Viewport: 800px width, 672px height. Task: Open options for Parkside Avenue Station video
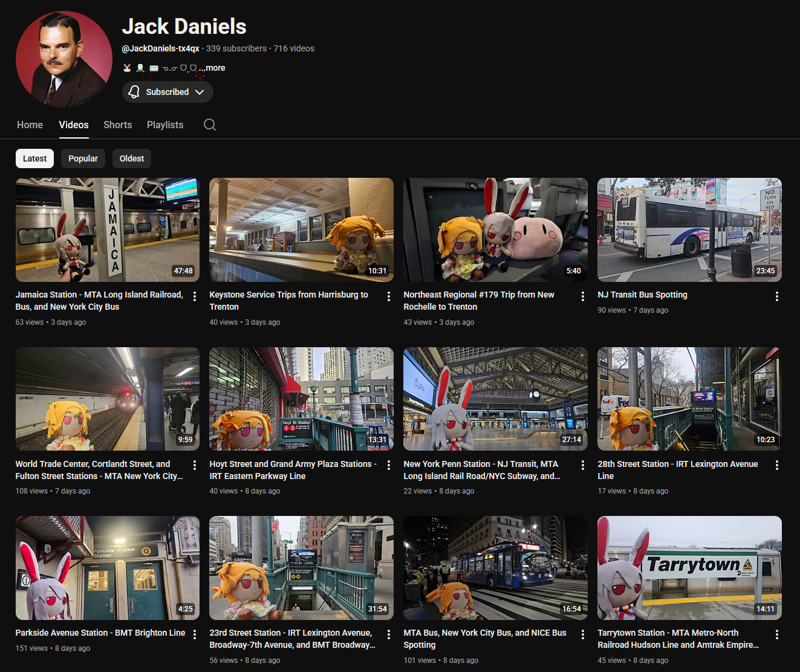pos(195,634)
